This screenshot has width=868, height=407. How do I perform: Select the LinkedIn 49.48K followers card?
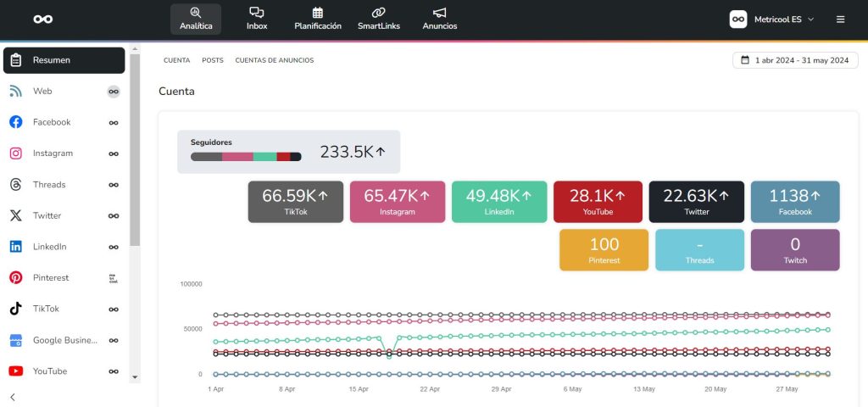pyautogui.click(x=499, y=202)
